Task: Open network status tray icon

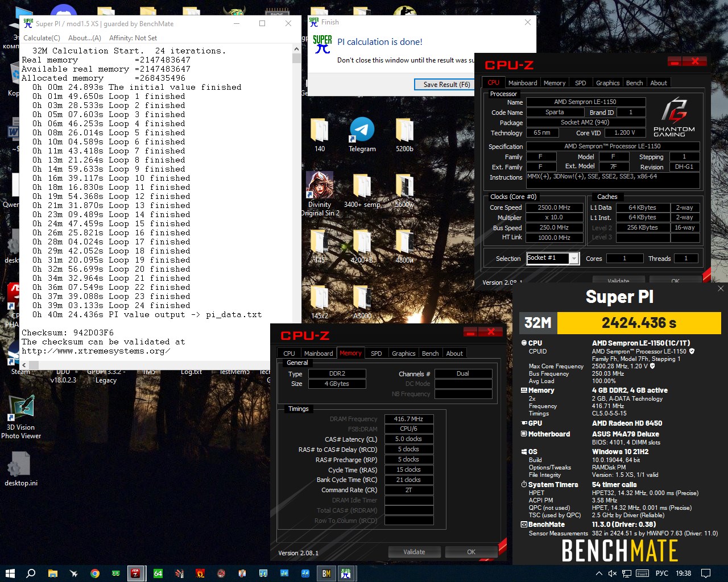Action: click(627, 573)
